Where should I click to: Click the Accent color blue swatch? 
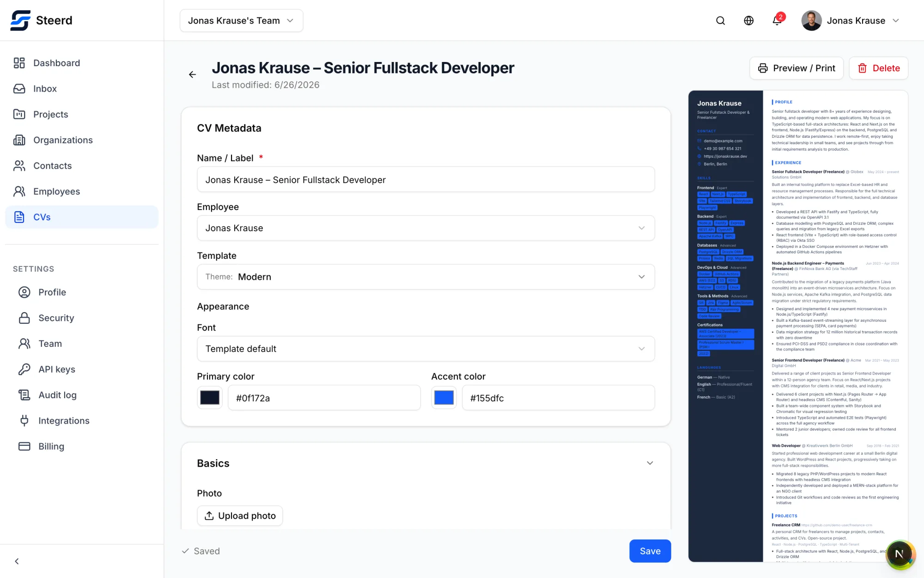444,398
